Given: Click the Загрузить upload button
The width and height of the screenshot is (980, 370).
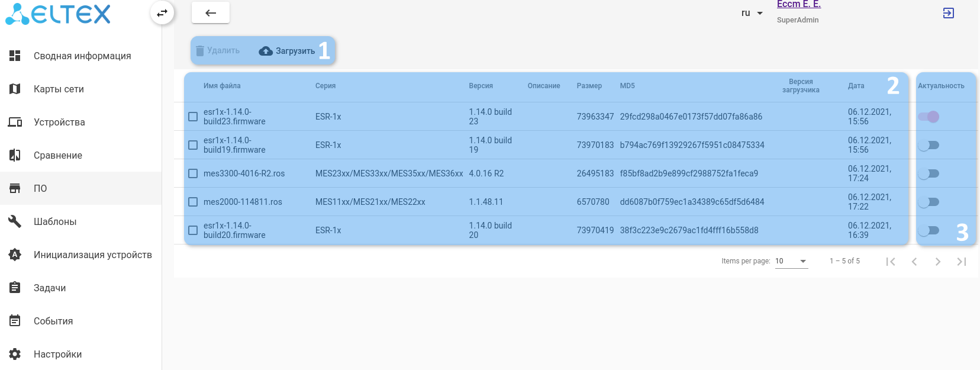Looking at the screenshot, I should click(x=287, y=51).
